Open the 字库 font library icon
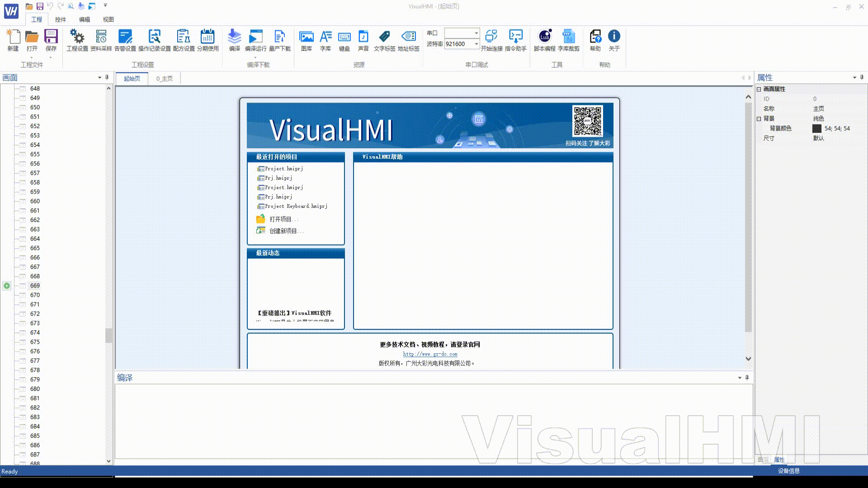This screenshot has height=488, width=868. tap(325, 37)
